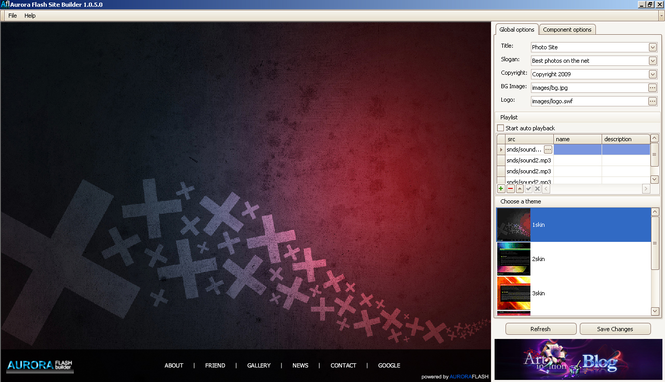Enable Start auto playback checkbox
Viewport: 665px width, 382px height.
click(500, 128)
